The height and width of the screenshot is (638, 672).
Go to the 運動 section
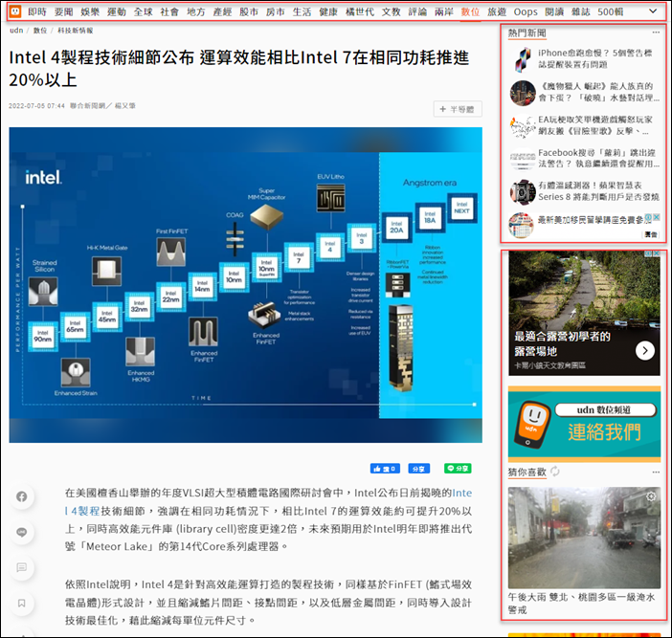tap(117, 12)
